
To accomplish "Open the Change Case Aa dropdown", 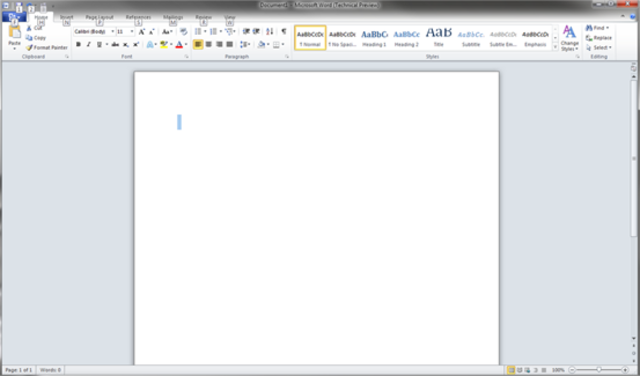I will [167, 31].
